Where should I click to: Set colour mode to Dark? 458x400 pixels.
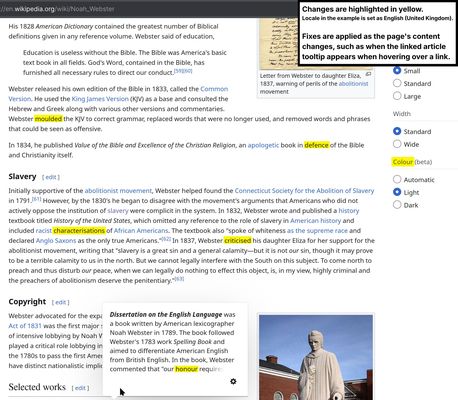point(397,204)
